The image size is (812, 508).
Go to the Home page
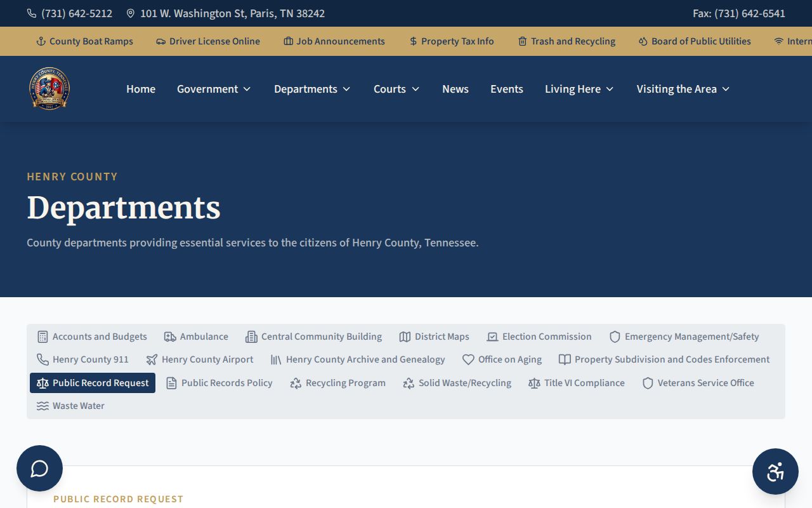(x=141, y=89)
